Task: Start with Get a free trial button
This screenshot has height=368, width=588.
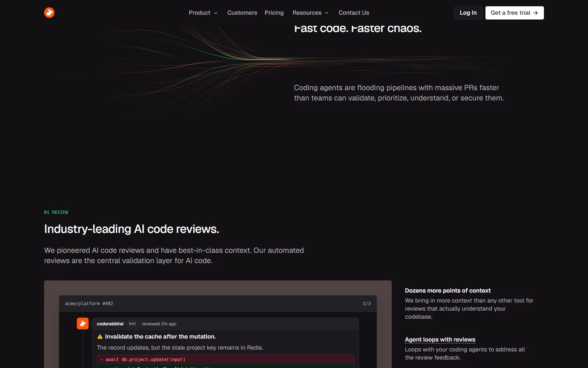Action: point(514,13)
